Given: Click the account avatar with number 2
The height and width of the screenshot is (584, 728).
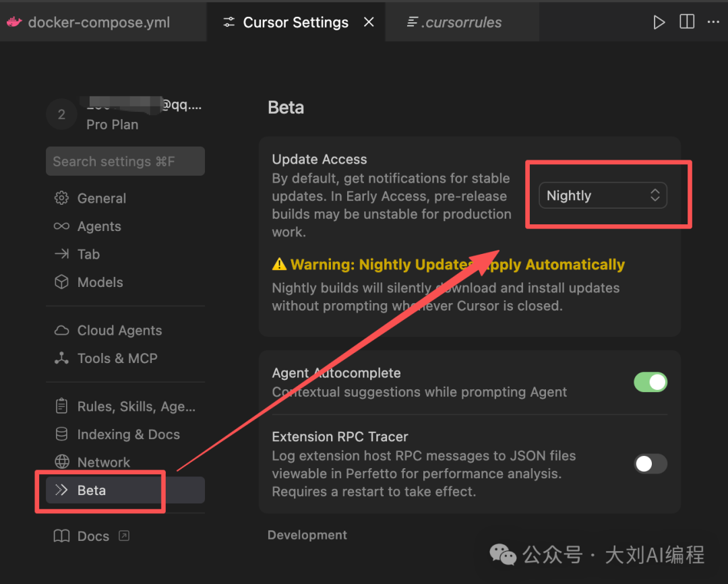Looking at the screenshot, I should pos(61,115).
